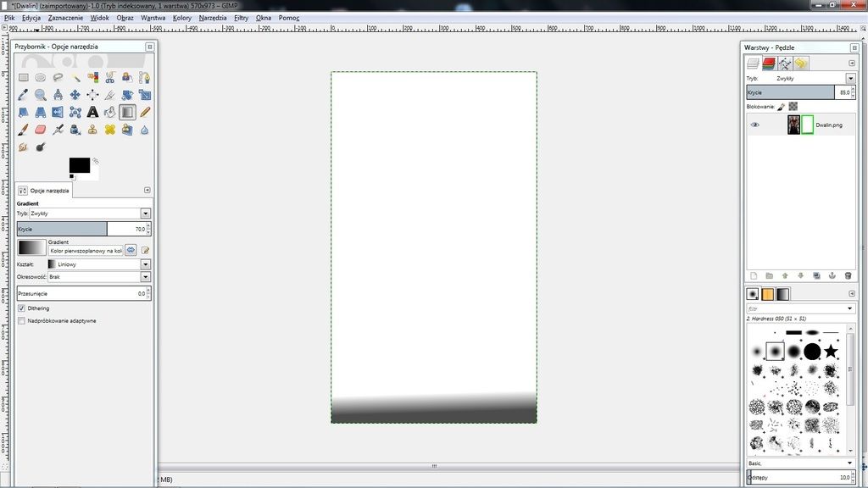Click the black foreground color swatch
Viewport: 868px width, 488px height.
click(x=79, y=164)
